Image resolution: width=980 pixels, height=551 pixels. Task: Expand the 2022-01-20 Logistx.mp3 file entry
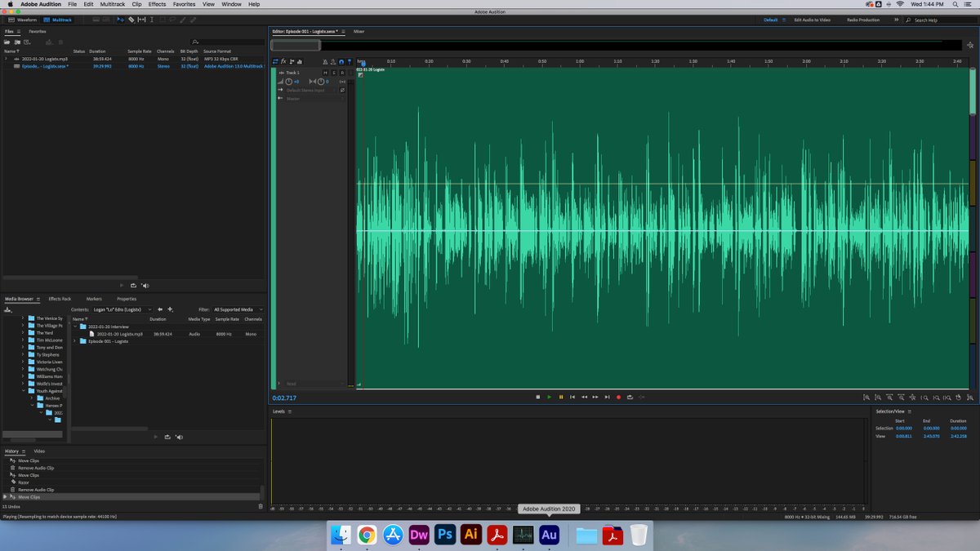coord(6,59)
